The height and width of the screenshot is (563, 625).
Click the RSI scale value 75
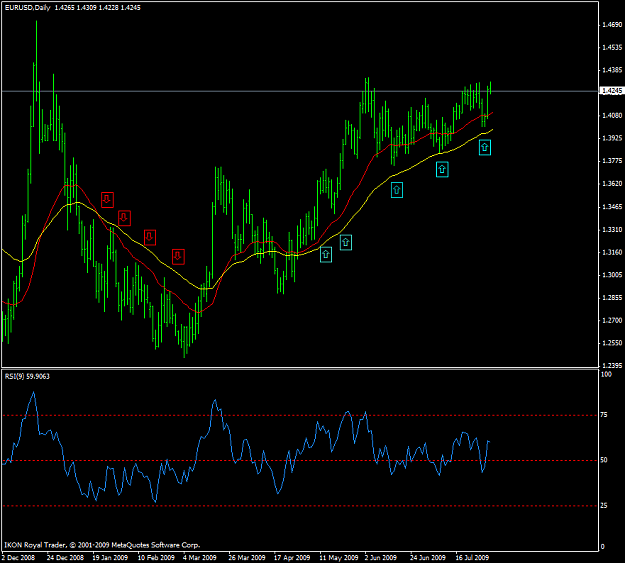pos(604,415)
